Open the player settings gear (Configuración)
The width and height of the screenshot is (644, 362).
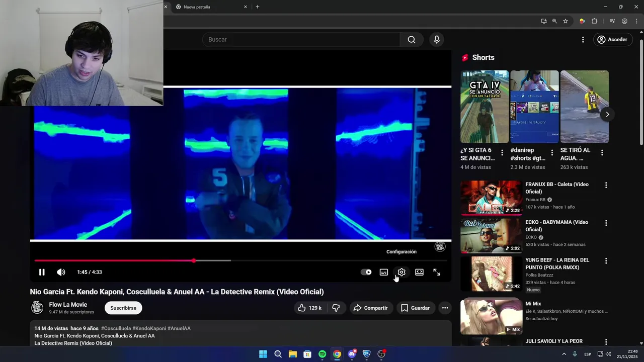pyautogui.click(x=401, y=272)
